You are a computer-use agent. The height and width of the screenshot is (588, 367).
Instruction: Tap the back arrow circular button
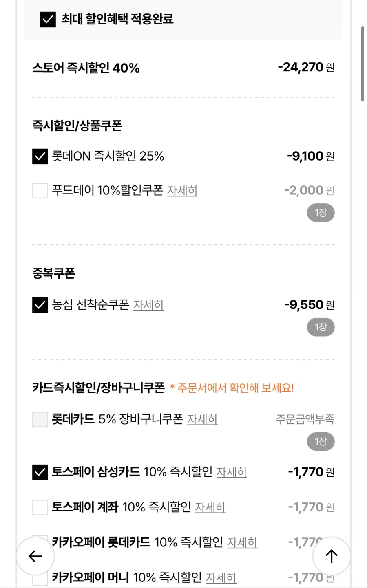coord(35,556)
